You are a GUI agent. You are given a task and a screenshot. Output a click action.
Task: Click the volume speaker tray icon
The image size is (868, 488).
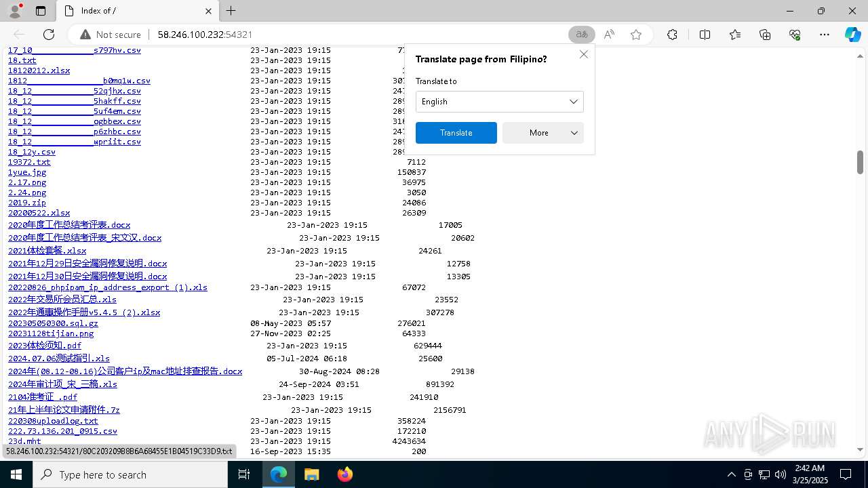click(781, 474)
